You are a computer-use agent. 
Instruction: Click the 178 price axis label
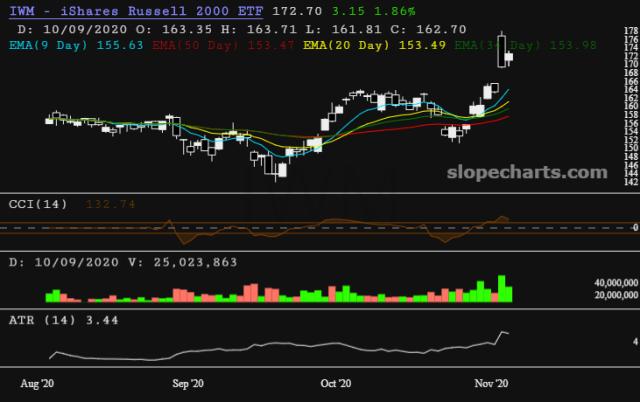tap(630, 32)
